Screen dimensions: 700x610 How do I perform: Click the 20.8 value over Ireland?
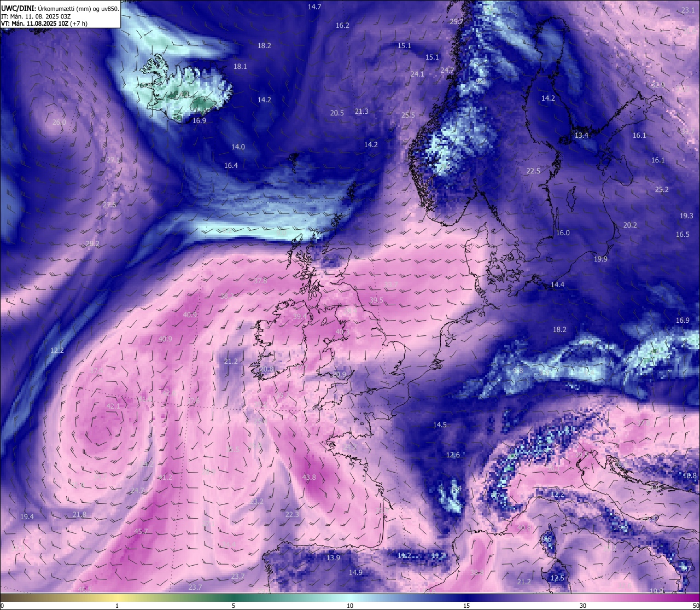click(266, 369)
